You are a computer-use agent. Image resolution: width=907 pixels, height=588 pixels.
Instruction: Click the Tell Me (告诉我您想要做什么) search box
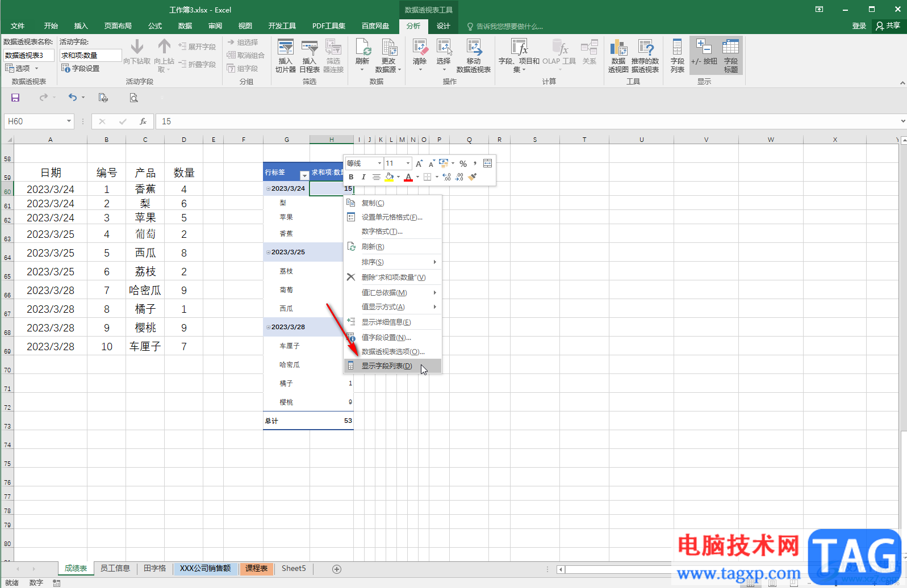505,26
